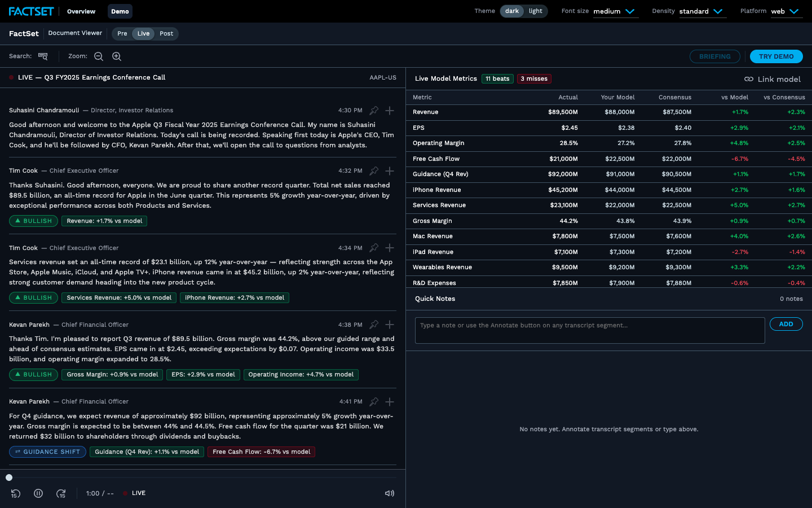Mute the call audio volume

coord(390,493)
